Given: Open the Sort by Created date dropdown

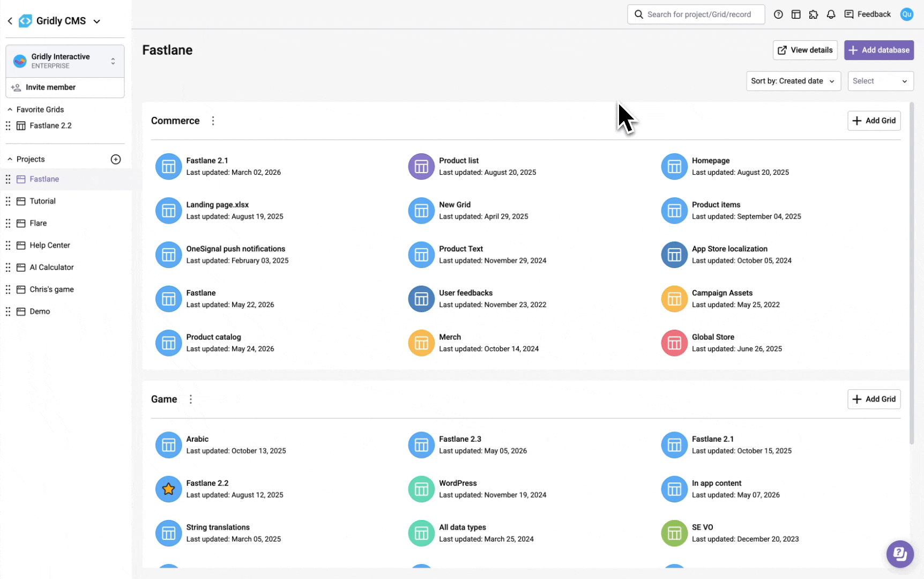Looking at the screenshot, I should [x=793, y=81].
